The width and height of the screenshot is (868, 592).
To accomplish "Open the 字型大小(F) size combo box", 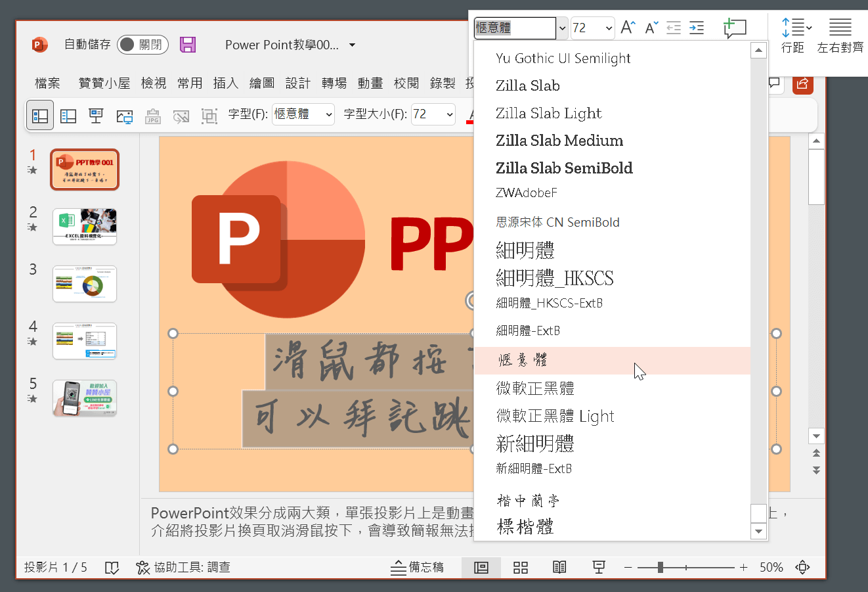I will (x=433, y=115).
